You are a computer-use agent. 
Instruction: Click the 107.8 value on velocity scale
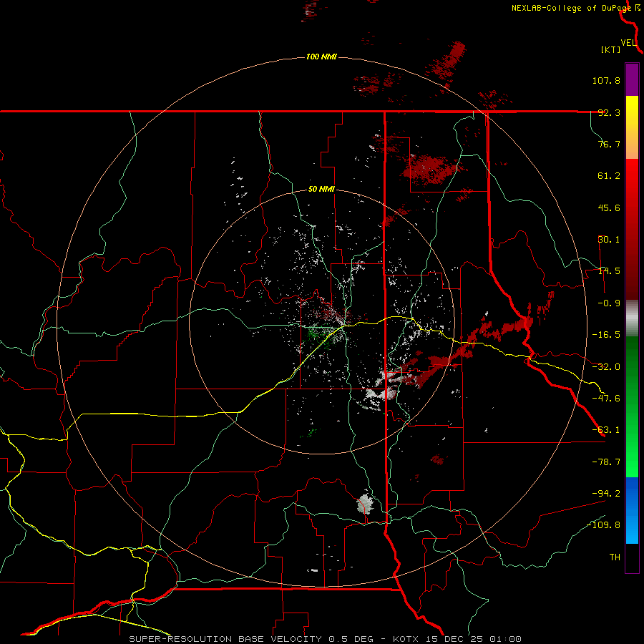click(x=606, y=80)
